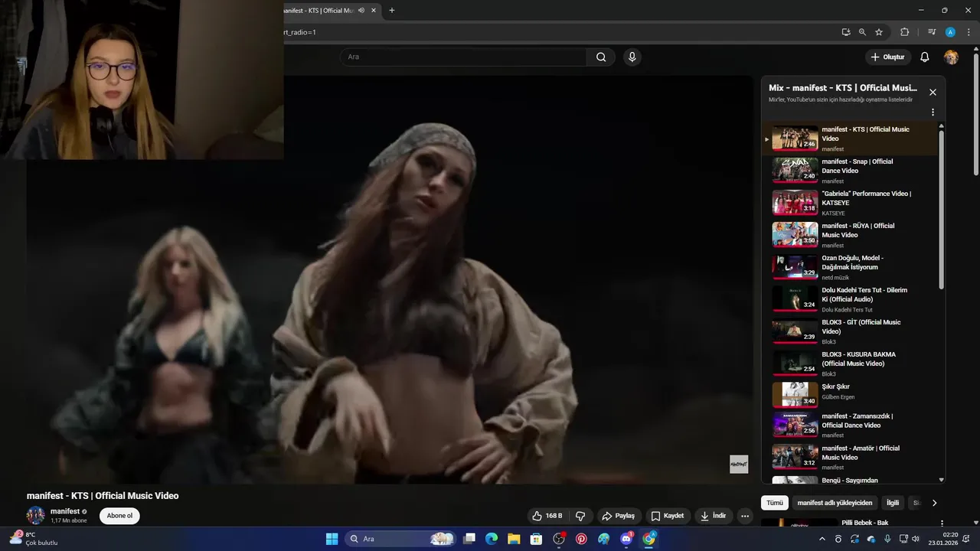Click the Oluştur create button
980x551 pixels.
tap(887, 57)
